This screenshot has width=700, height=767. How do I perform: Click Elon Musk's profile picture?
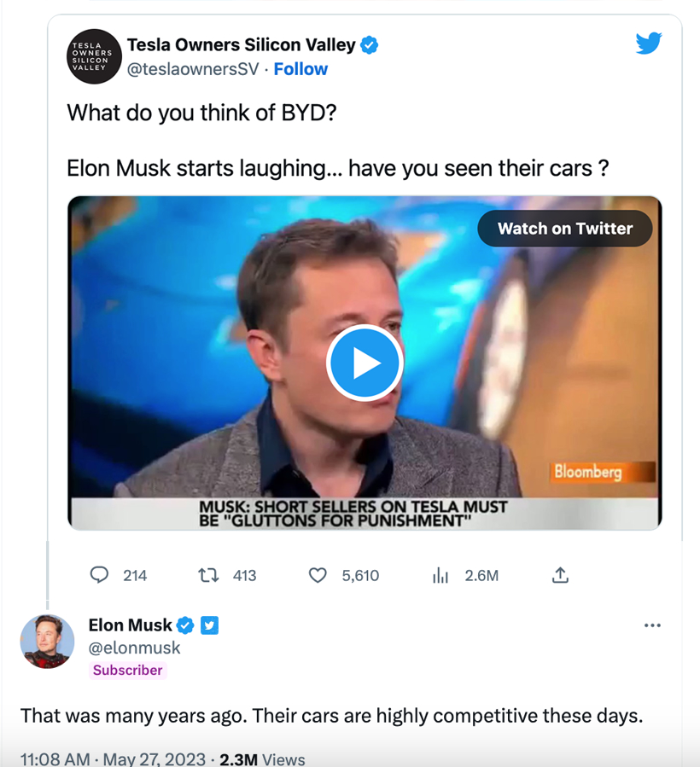pos(47,640)
